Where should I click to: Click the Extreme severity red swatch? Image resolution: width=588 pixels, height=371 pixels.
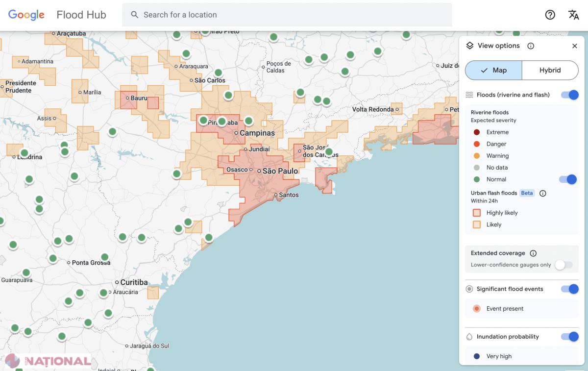click(x=477, y=132)
